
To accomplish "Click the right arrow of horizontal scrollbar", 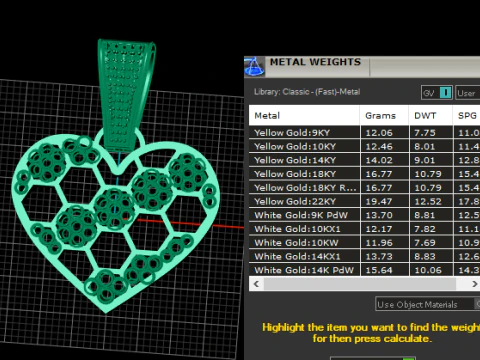I will click(474, 284).
